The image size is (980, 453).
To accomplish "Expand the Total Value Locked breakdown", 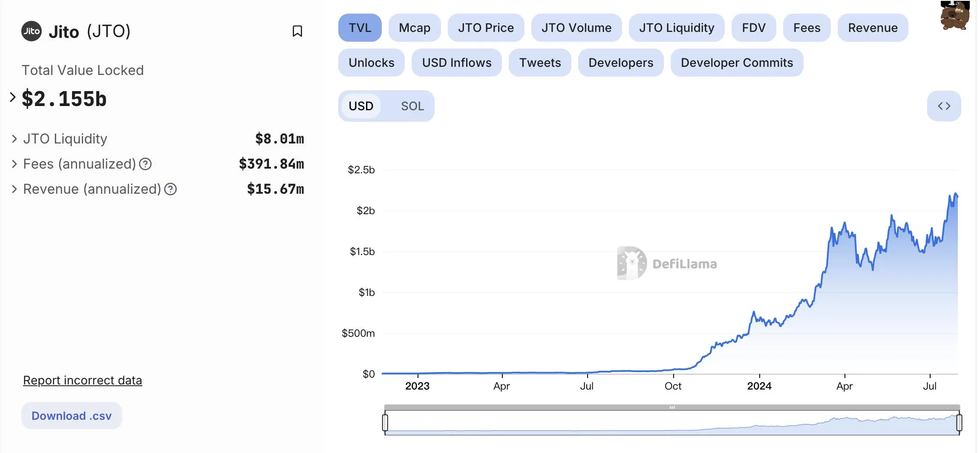I will coord(13,97).
